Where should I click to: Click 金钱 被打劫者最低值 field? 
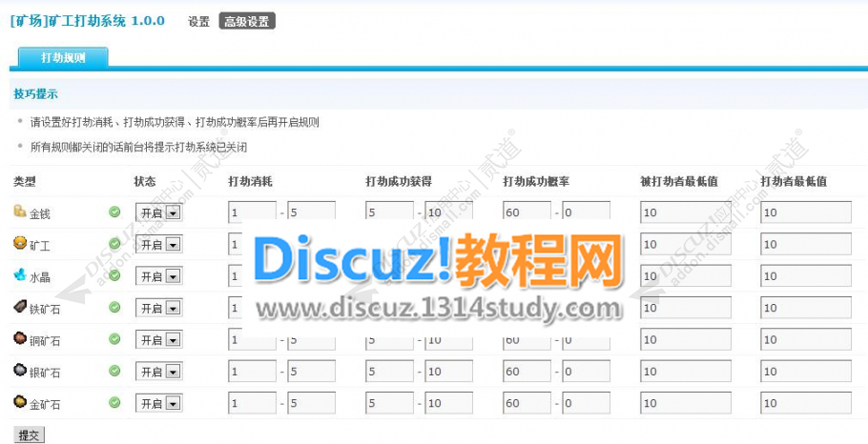point(685,212)
